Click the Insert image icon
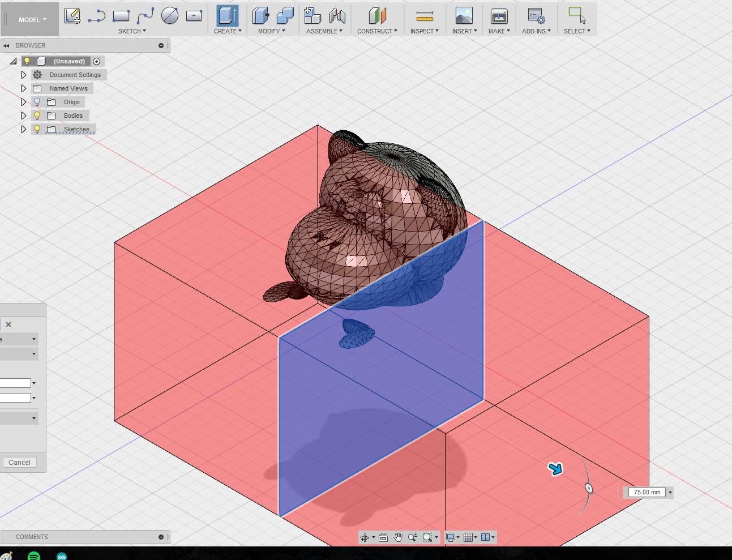Image resolution: width=732 pixels, height=560 pixels. (464, 16)
